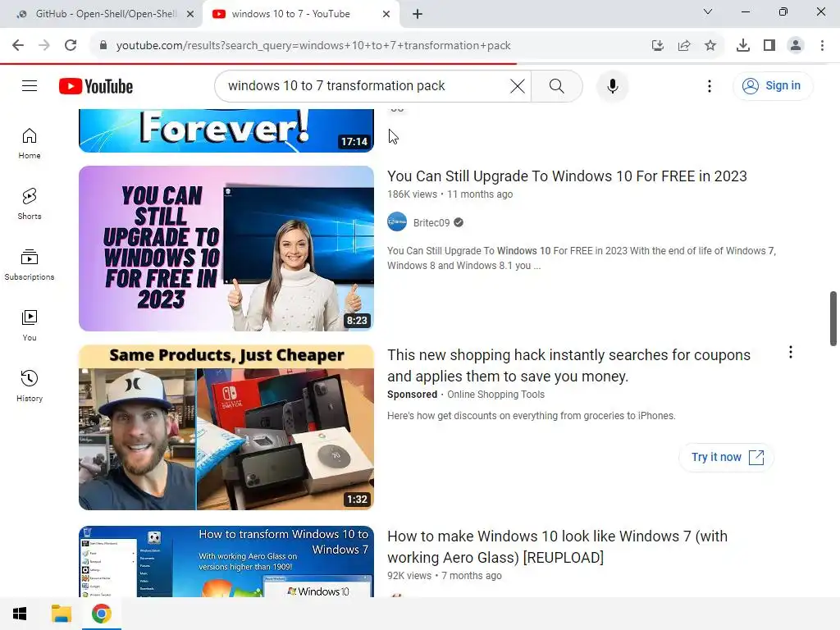
Task: Open the 'Forever!' video thumbnail
Action: pyautogui.click(x=226, y=130)
